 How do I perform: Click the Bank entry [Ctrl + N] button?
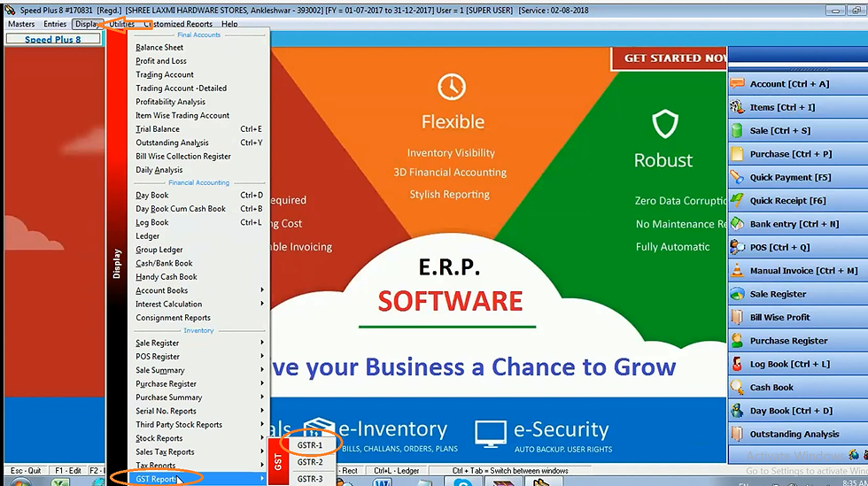pyautogui.click(x=798, y=224)
